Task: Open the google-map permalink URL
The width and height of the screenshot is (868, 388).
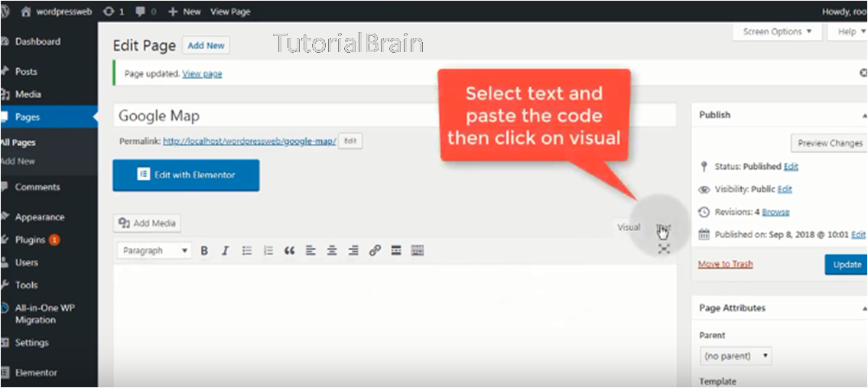Action: tap(249, 142)
